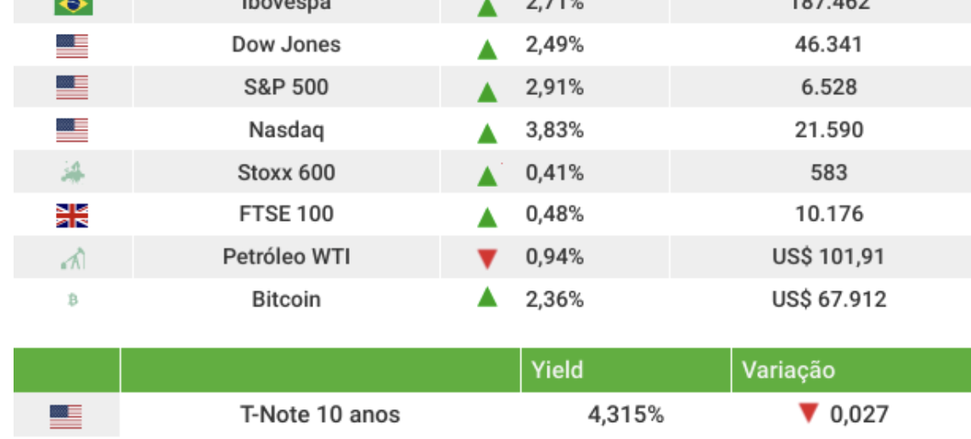
Task: Click the green up arrow for Nasdaq
Action: [487, 132]
